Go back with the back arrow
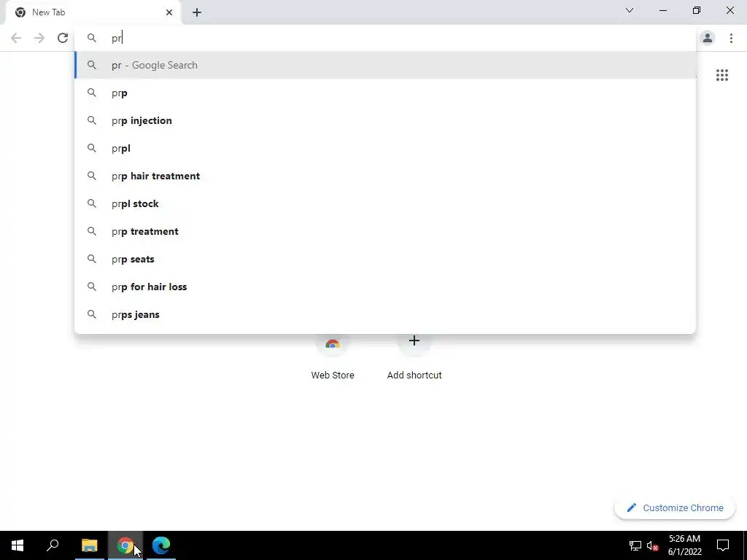747x560 pixels. [x=16, y=38]
